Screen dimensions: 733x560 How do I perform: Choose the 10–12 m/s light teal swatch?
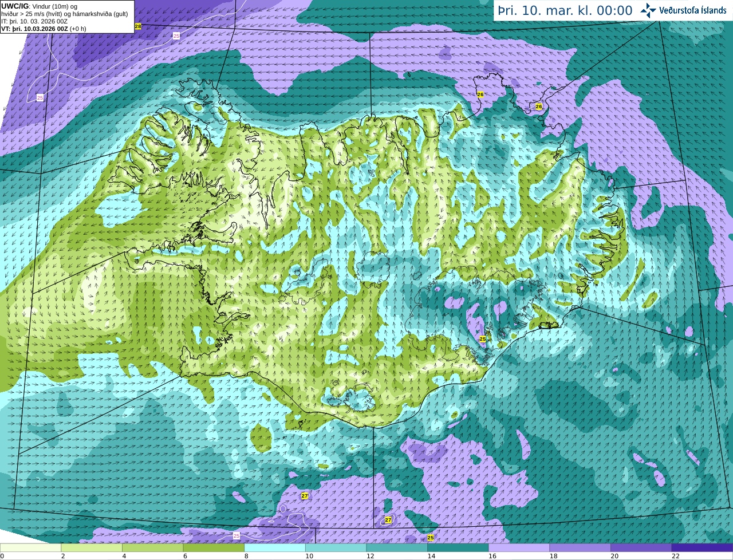tap(336, 548)
